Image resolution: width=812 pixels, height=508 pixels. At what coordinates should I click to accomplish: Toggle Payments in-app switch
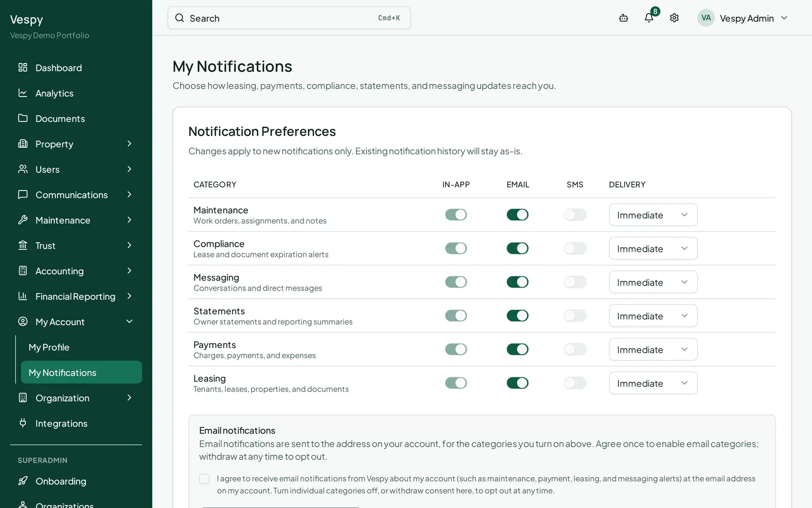point(456,350)
